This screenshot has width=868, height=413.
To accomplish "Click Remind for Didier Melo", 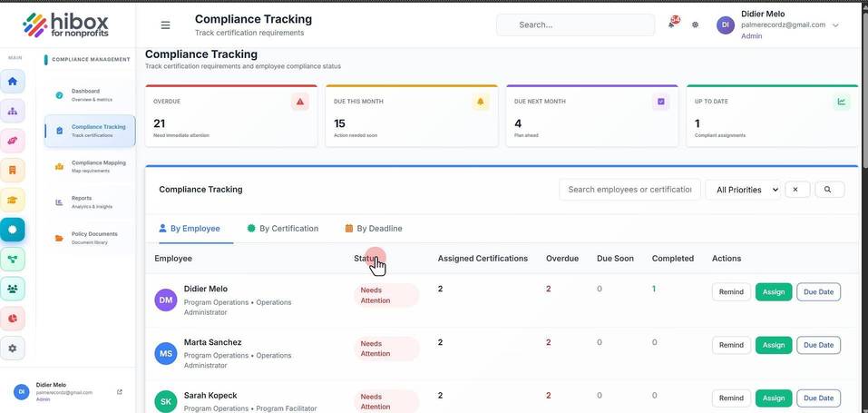I will click(x=731, y=292).
